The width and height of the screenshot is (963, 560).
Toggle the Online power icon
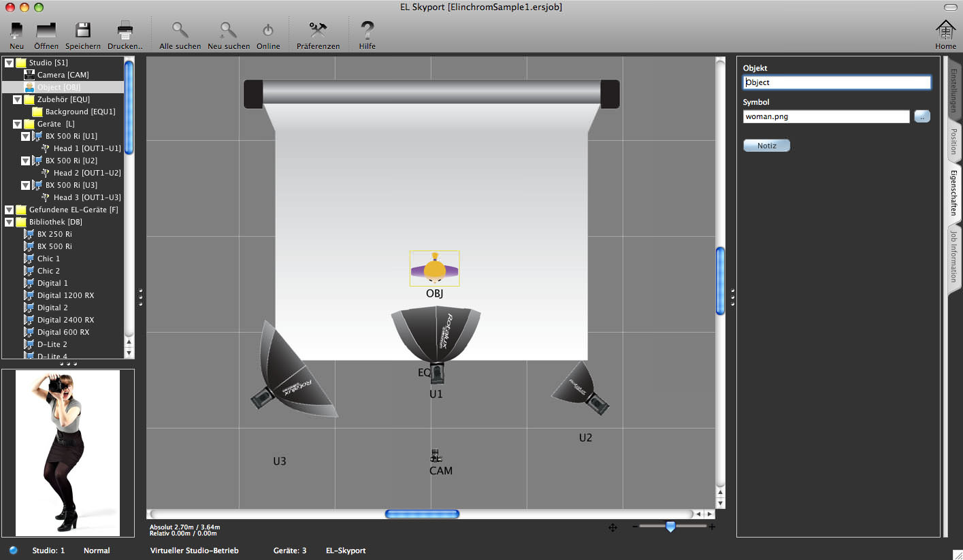pos(268,31)
